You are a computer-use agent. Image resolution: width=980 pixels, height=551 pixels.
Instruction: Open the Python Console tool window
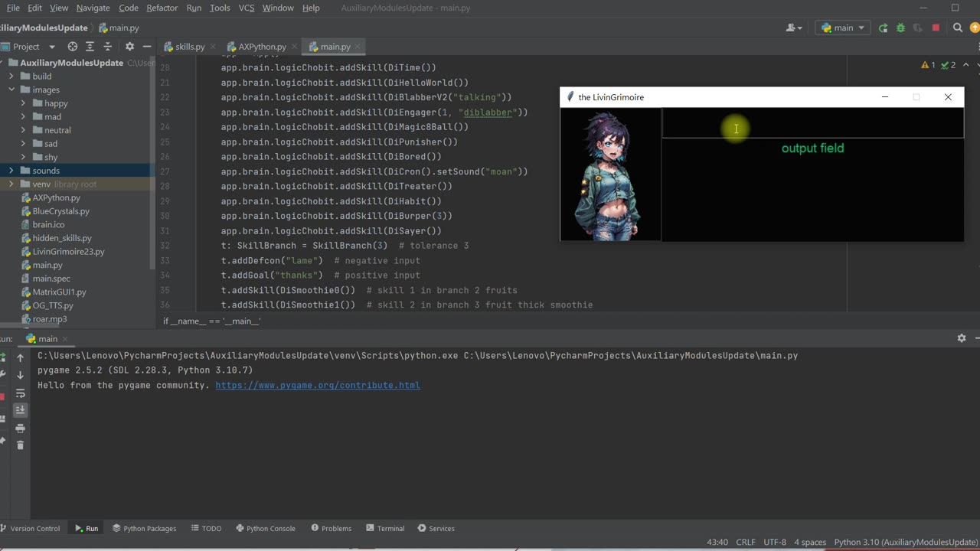(x=265, y=528)
